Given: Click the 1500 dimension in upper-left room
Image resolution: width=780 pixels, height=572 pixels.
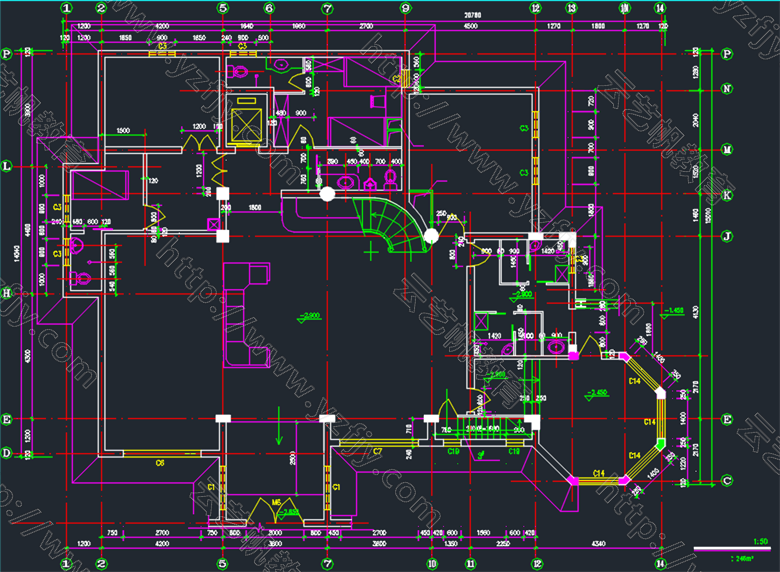Looking at the screenshot, I should [123, 131].
